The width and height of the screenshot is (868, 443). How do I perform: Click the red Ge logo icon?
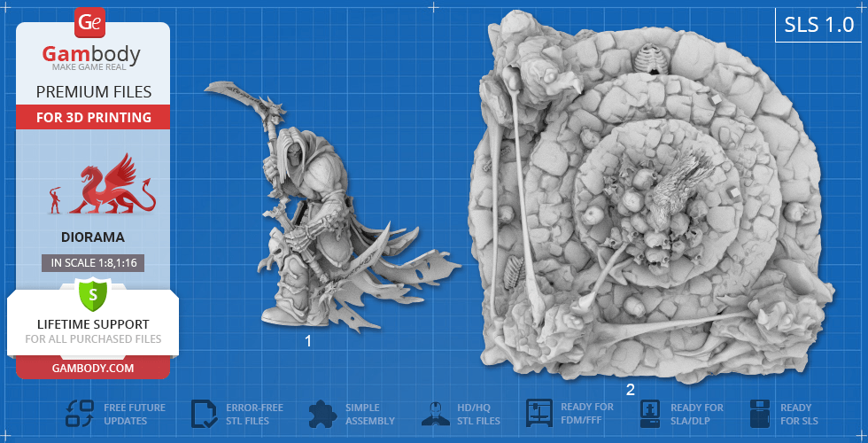coord(91,21)
